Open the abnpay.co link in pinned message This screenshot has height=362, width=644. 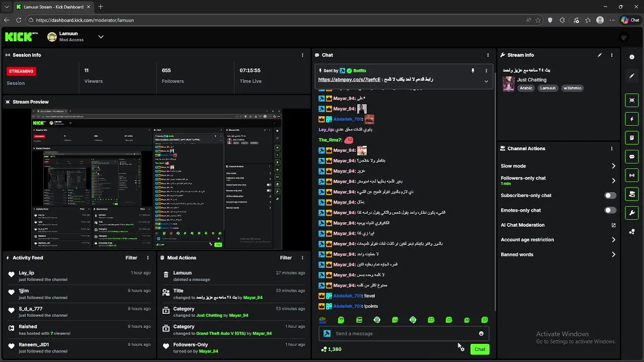pos(349,79)
